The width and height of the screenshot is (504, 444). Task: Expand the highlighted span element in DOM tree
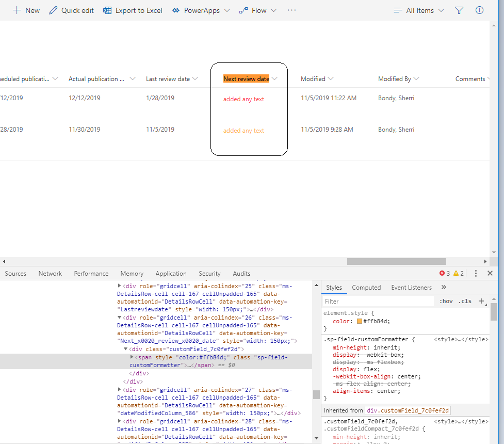pos(132,357)
